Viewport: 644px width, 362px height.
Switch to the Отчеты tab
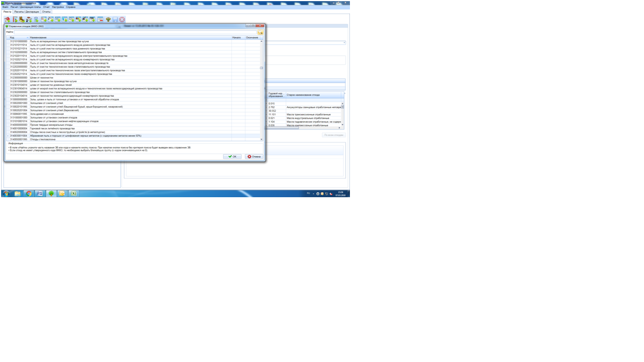(46, 11)
